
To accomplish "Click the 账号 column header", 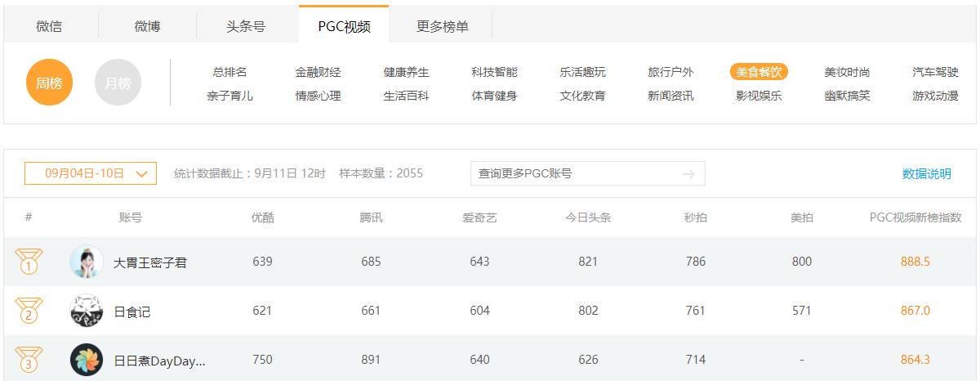I will [131, 217].
